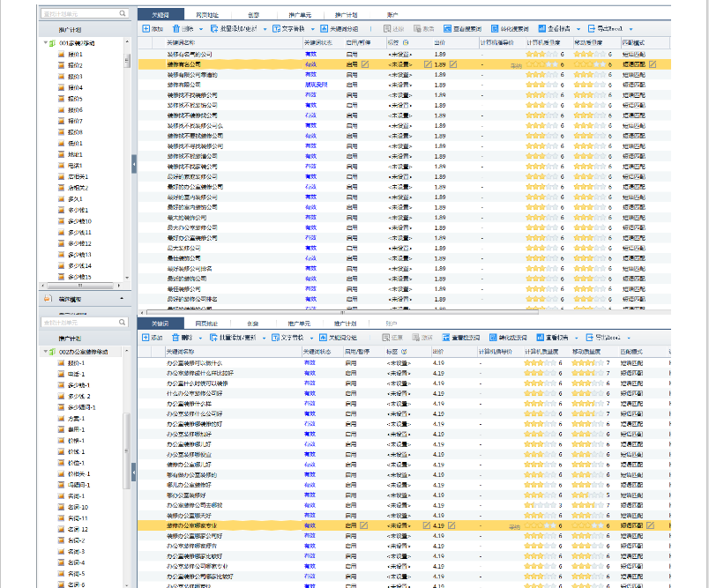Click 导出Excel in the upper toolbar
709x588 pixels.
pos(605,29)
